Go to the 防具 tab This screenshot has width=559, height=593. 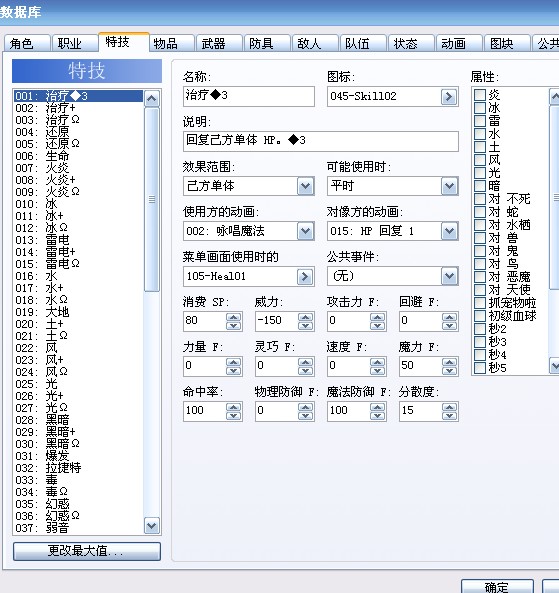267,43
